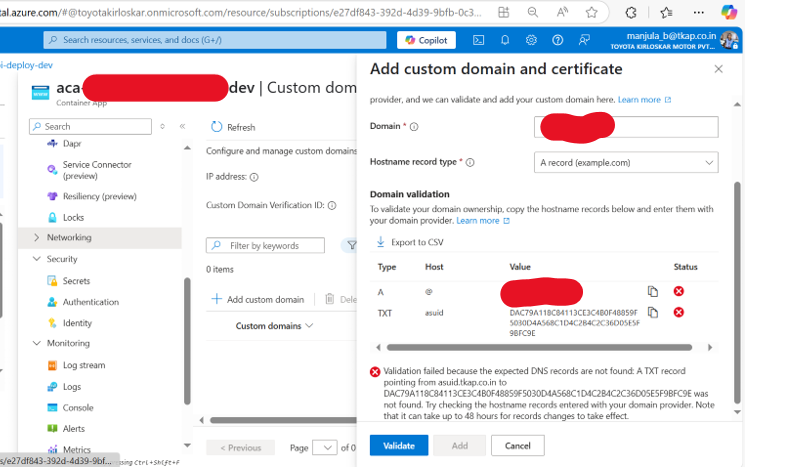Click the Validate button
The width and height of the screenshot is (804, 471).
[399, 445]
